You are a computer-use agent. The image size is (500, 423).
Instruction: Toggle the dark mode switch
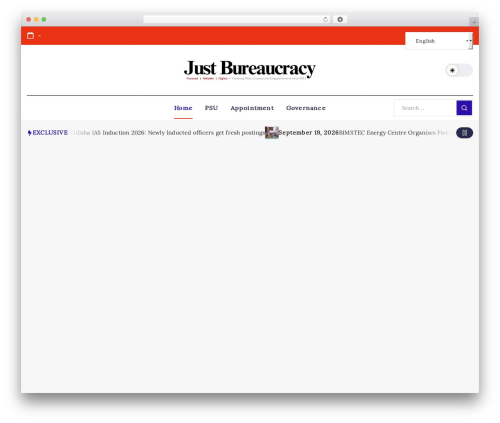[x=459, y=70]
